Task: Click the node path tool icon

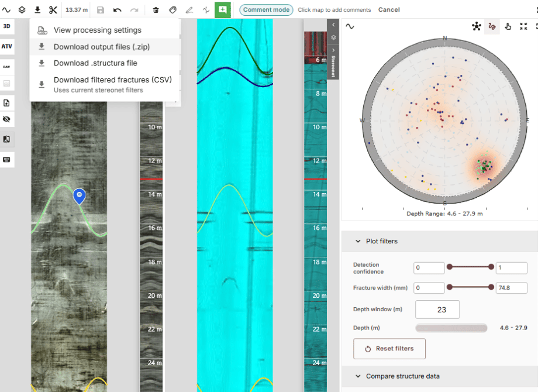Action: 206,10
